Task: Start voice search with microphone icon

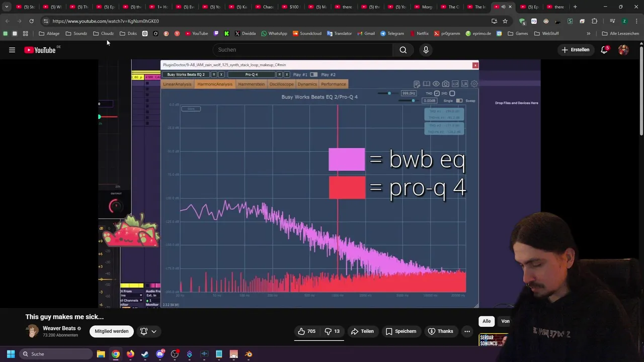Action: tap(426, 50)
